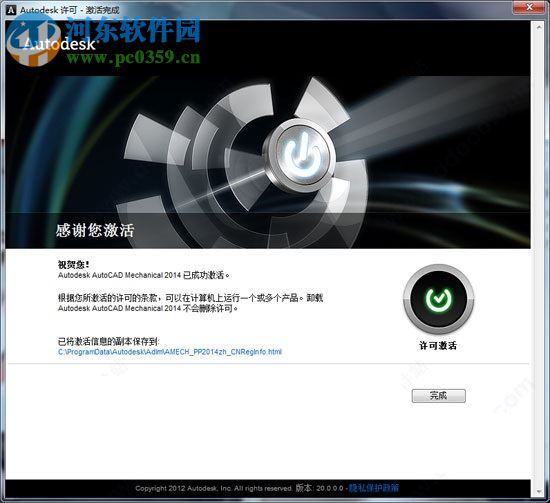550x503 pixels.
Task: Click the scrollbar up arrow
Action: coord(539,27)
